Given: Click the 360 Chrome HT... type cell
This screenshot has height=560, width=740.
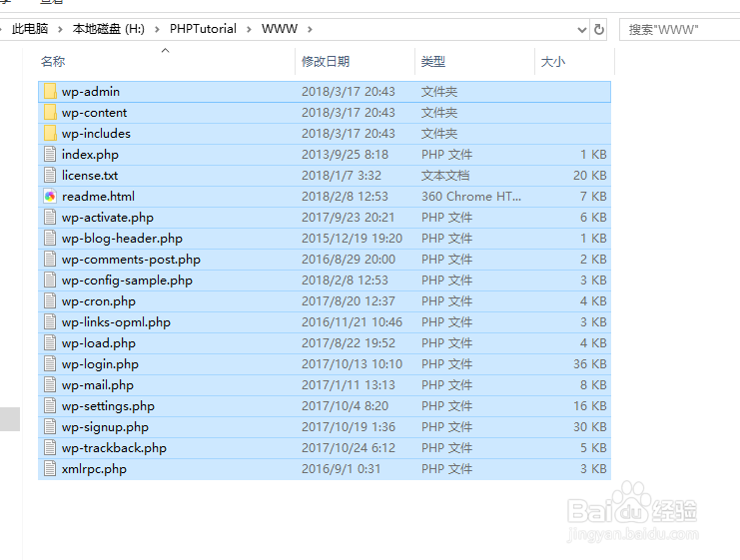Looking at the screenshot, I should (x=471, y=197).
